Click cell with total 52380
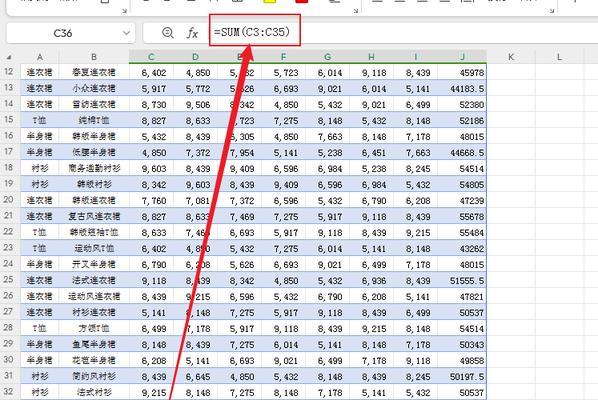 462,104
